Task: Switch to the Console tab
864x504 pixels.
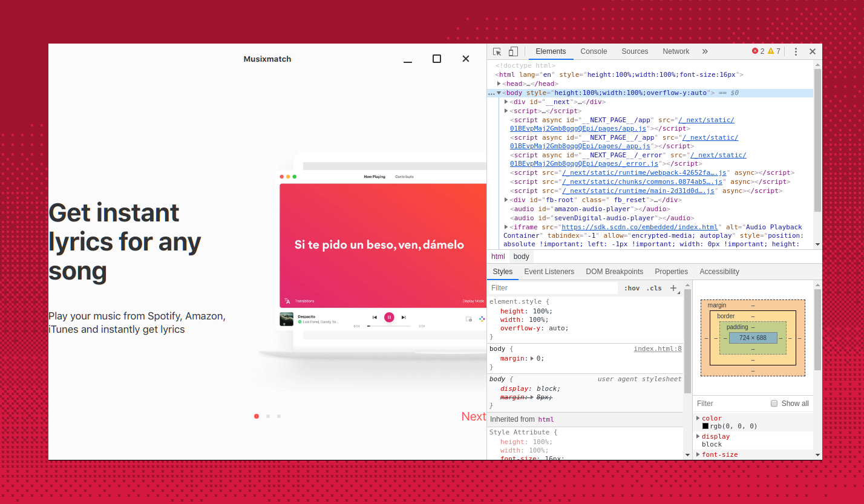Action: point(594,51)
